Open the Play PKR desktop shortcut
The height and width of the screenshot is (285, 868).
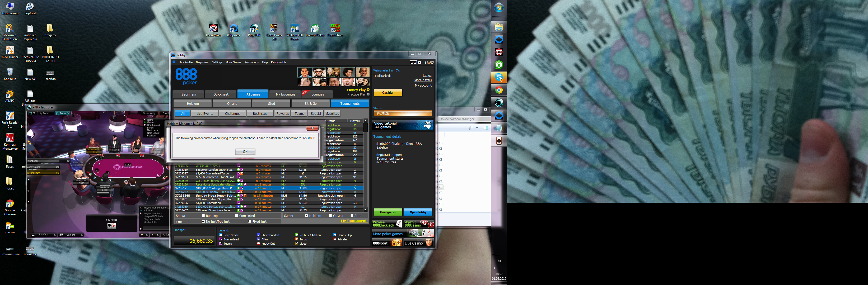click(254, 28)
